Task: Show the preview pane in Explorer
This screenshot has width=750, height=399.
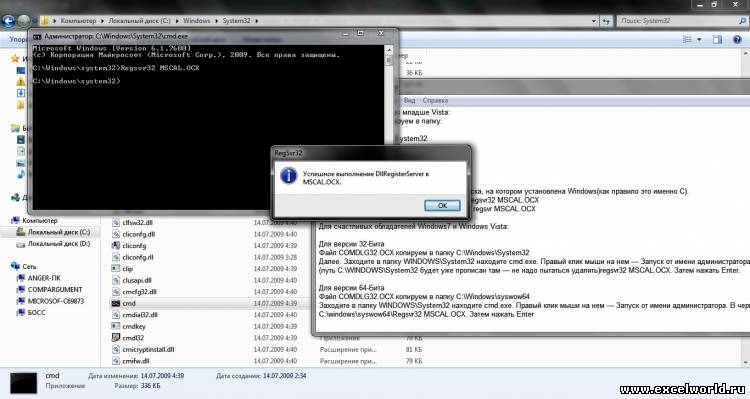Action: [x=717, y=40]
